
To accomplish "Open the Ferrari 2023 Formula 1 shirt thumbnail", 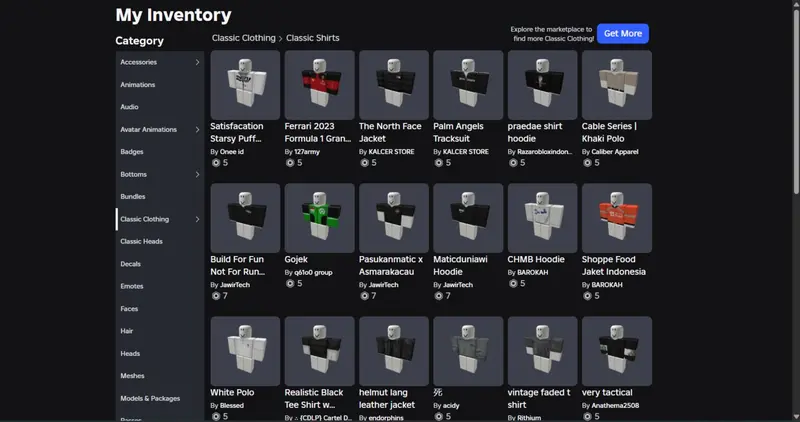I will point(319,85).
